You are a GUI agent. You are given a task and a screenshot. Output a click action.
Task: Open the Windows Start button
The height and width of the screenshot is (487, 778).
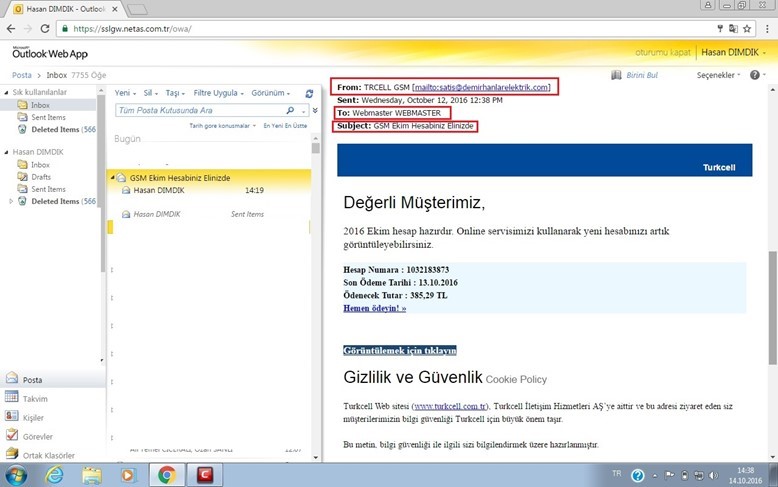click(14, 475)
